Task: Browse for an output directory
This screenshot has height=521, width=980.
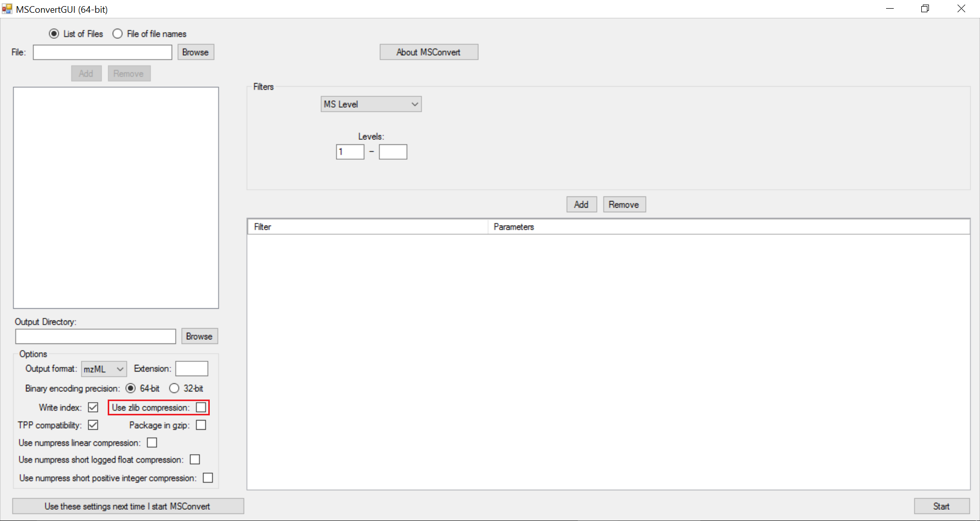Action: coord(200,336)
